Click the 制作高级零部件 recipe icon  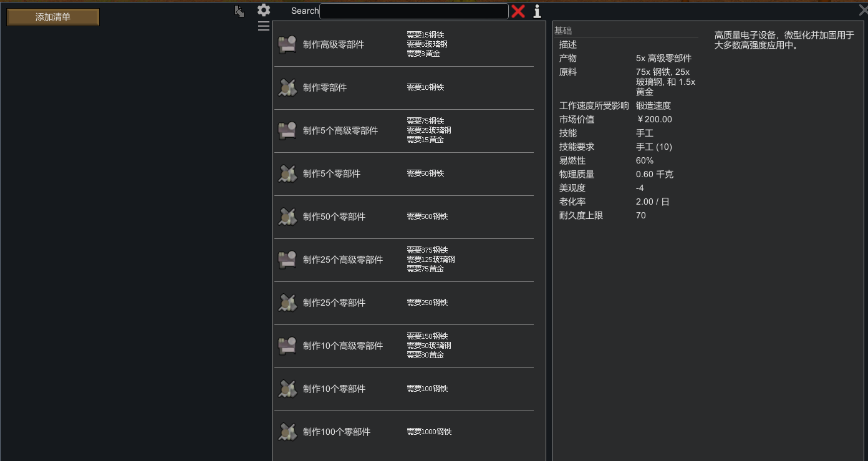pyautogui.click(x=287, y=45)
